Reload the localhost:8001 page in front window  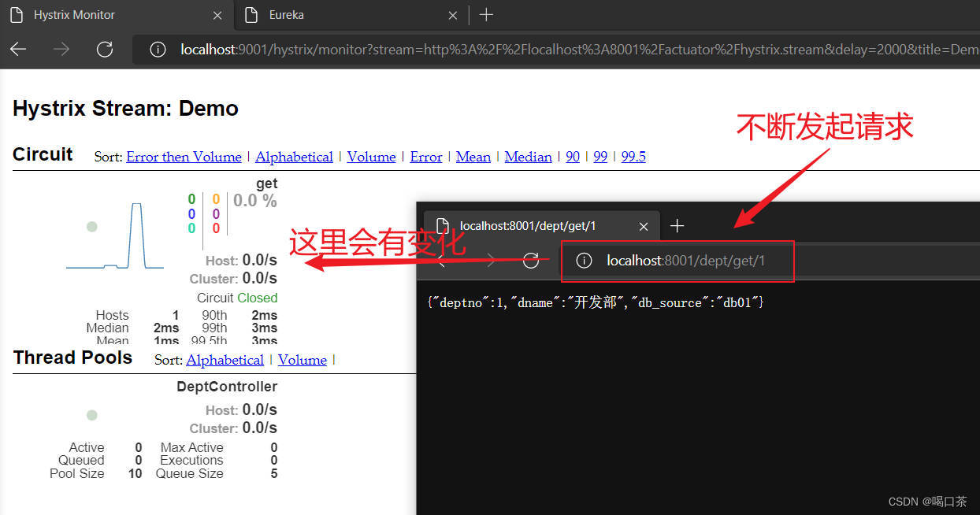click(531, 261)
